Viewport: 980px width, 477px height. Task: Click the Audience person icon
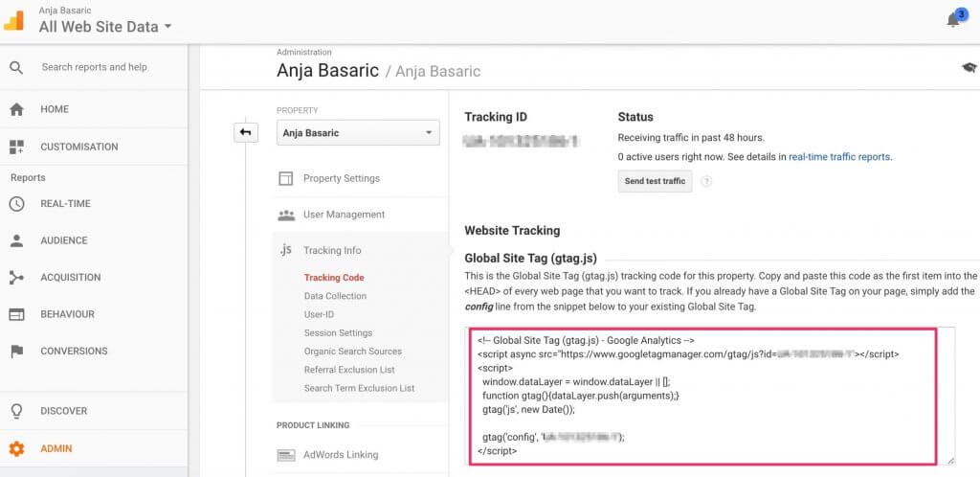(17, 240)
